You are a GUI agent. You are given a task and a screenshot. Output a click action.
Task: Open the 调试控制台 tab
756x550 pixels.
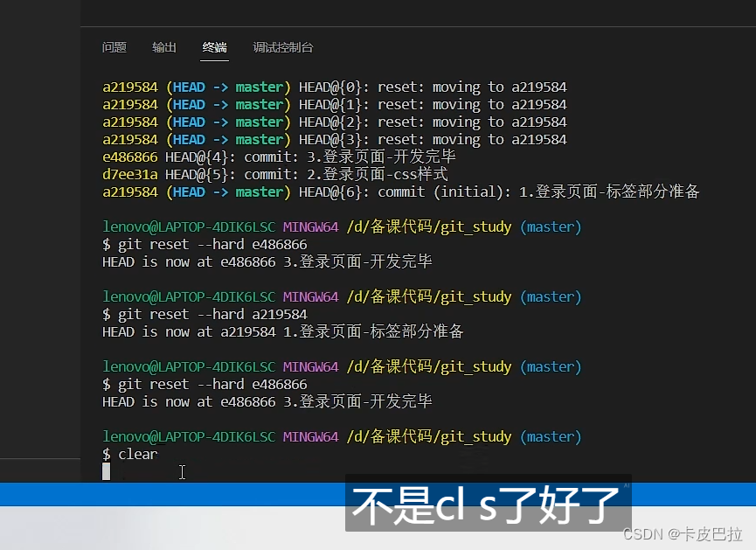point(283,47)
